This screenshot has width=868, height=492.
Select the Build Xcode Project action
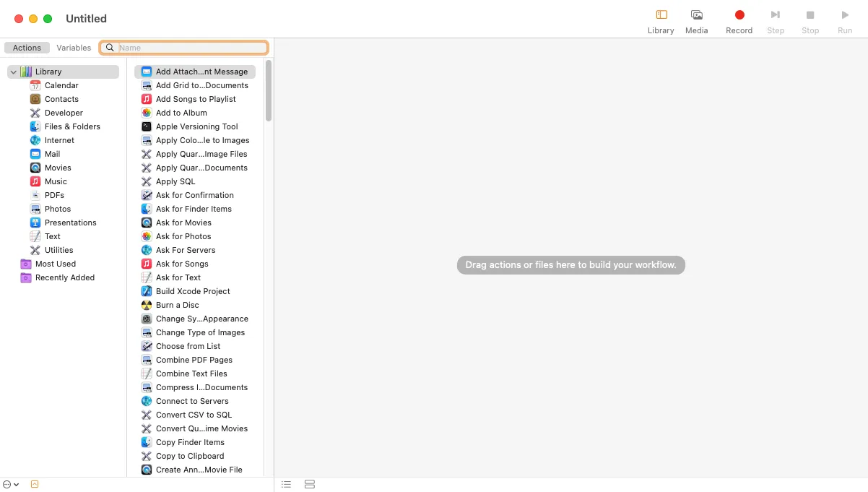click(x=193, y=291)
